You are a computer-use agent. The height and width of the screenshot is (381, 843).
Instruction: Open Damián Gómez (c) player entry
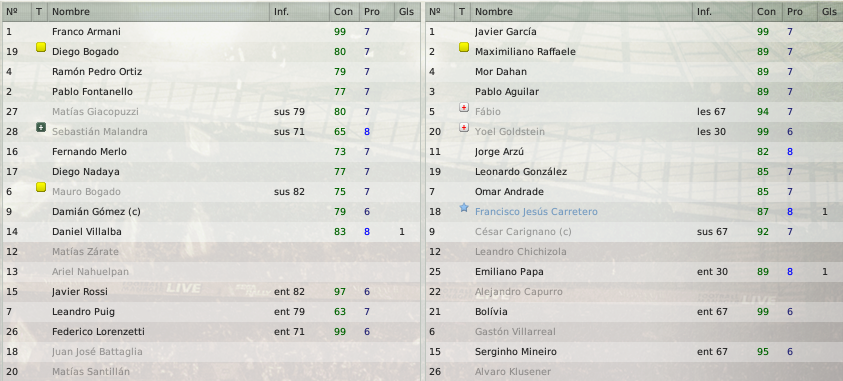pos(96,212)
